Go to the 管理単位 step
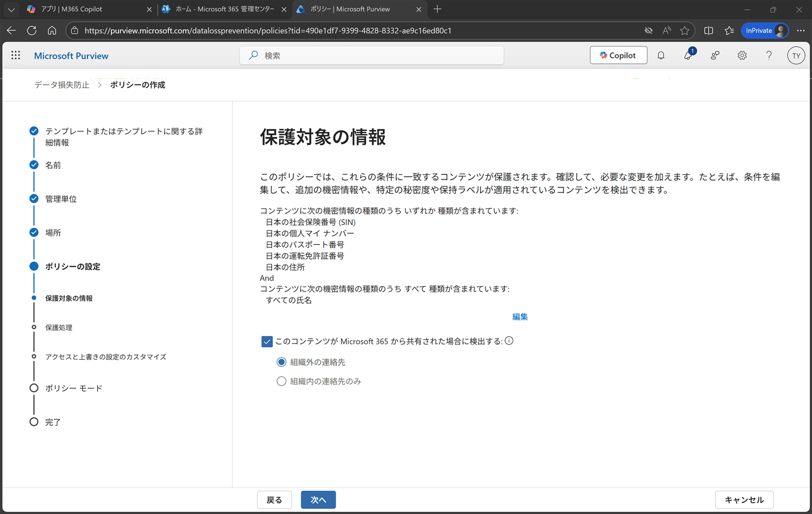 point(61,199)
